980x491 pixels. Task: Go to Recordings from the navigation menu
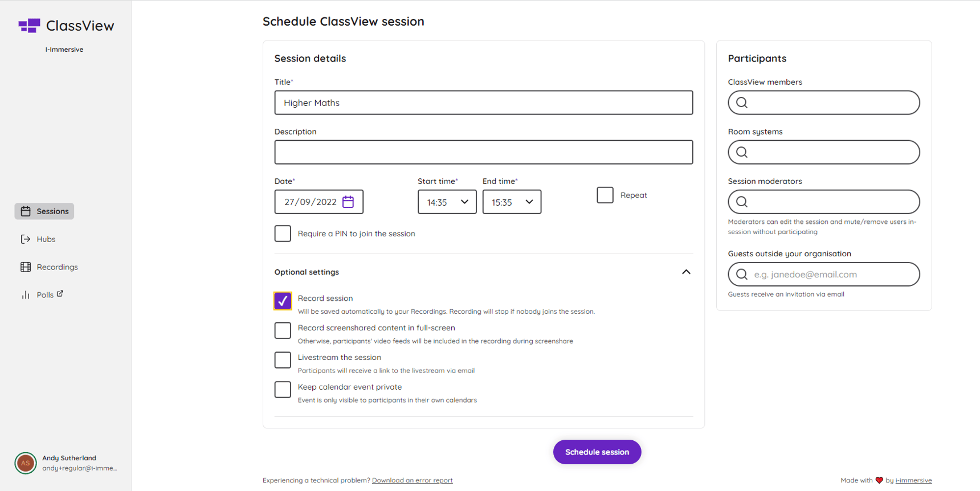(x=56, y=267)
